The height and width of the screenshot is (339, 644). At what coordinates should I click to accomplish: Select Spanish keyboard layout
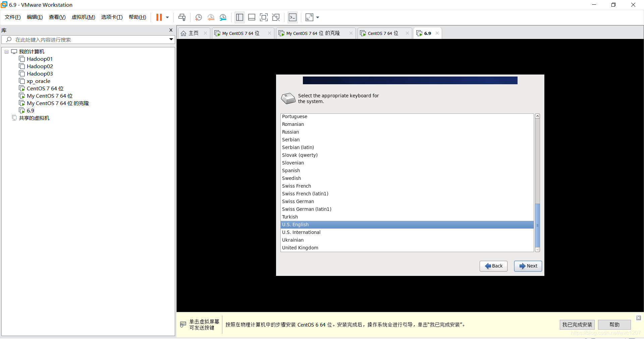[407, 171]
